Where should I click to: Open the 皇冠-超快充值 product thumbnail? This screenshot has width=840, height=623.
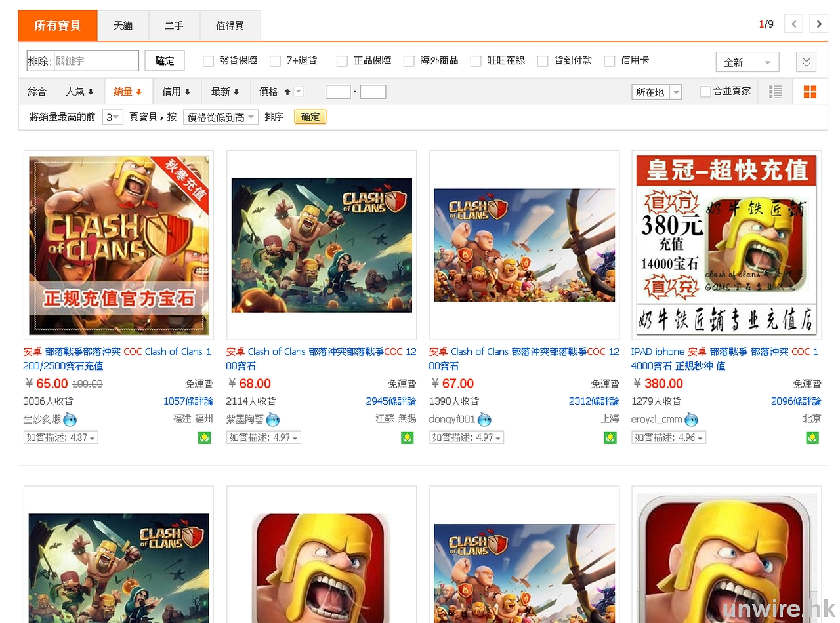tap(726, 245)
